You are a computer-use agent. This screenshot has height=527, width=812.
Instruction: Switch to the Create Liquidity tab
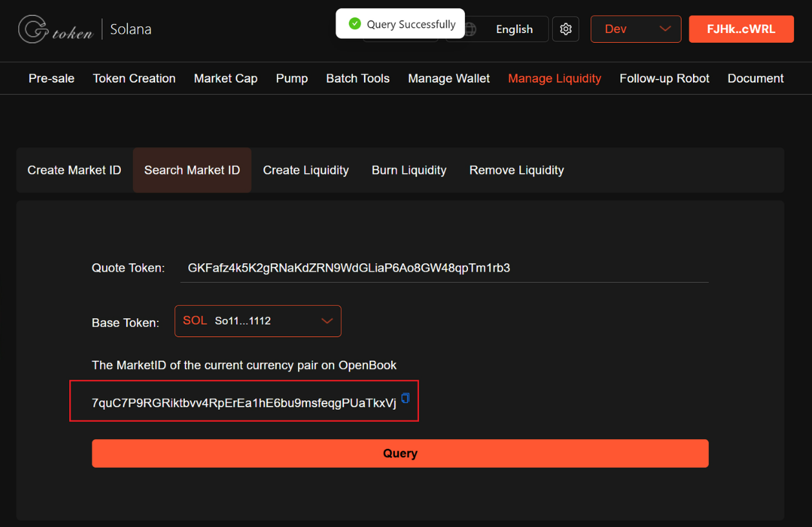point(306,170)
